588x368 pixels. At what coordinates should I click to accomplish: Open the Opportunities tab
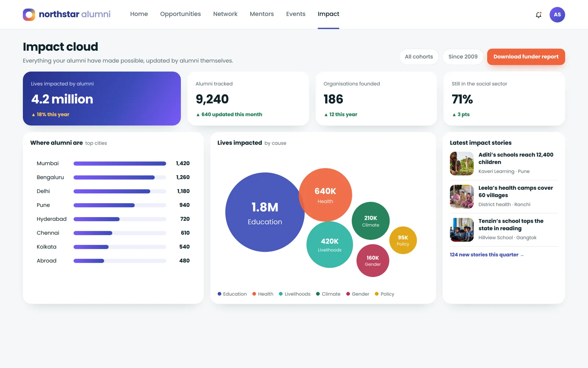point(180,14)
